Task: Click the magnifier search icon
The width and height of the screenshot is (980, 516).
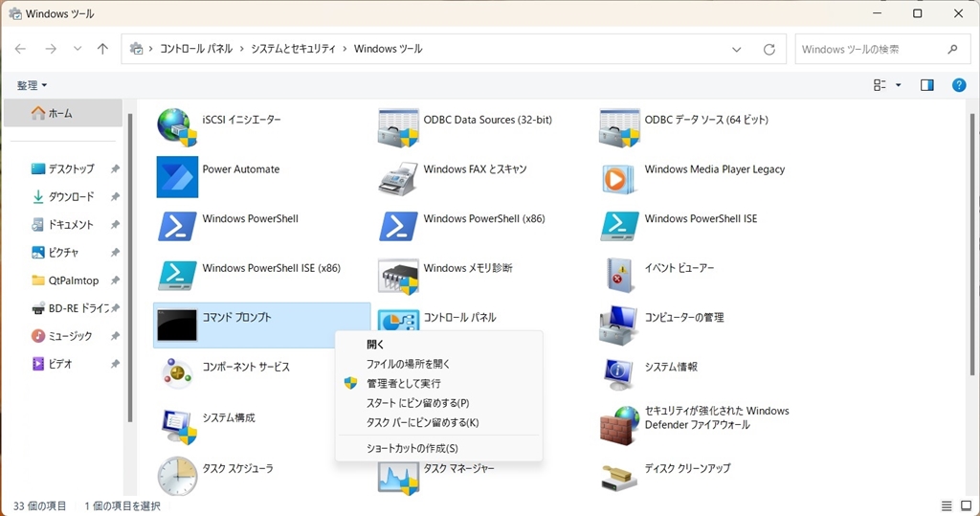Action: tap(952, 49)
